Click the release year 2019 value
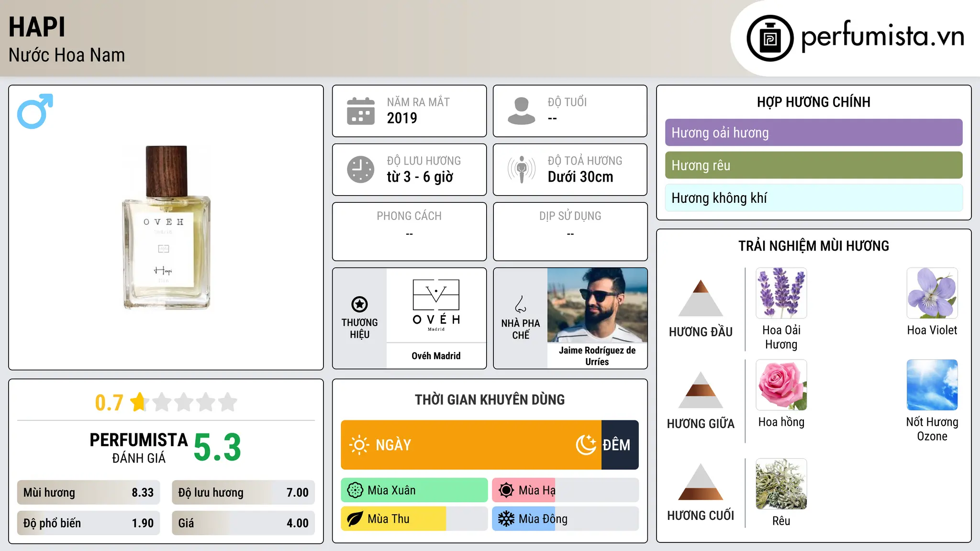The width and height of the screenshot is (980, 551). [x=402, y=118]
